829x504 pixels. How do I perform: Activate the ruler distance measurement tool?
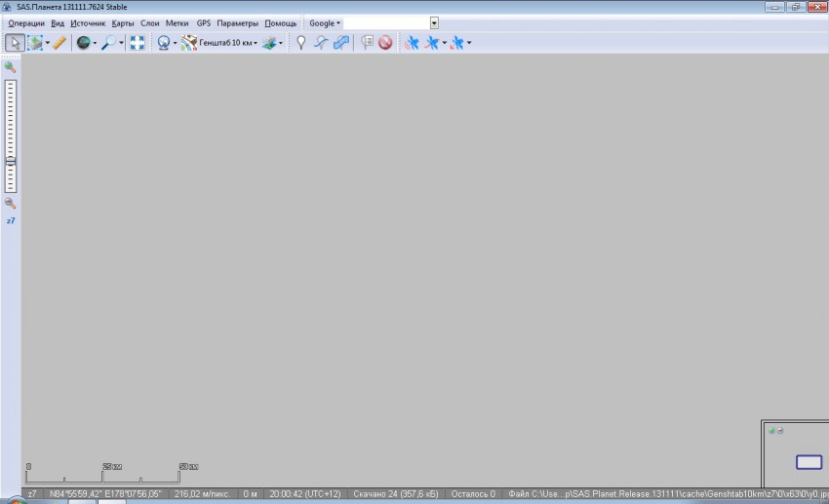click(x=59, y=43)
